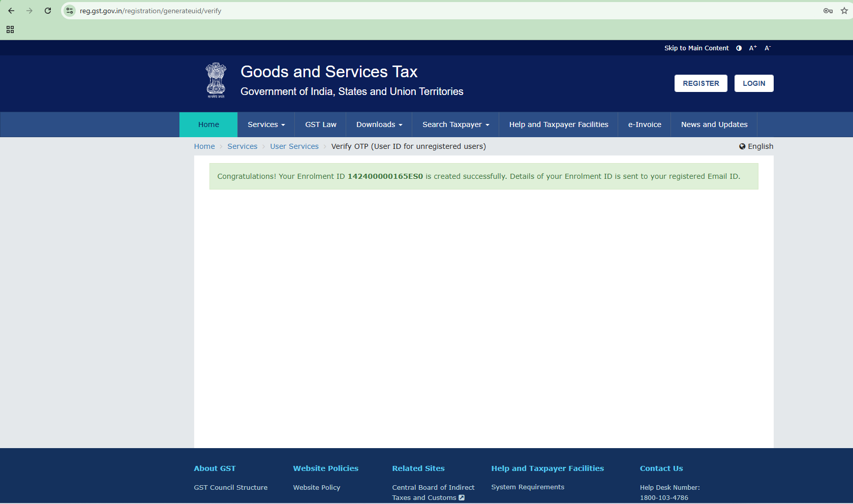Increase font size with A+ icon
The image size is (853, 504).
753,48
